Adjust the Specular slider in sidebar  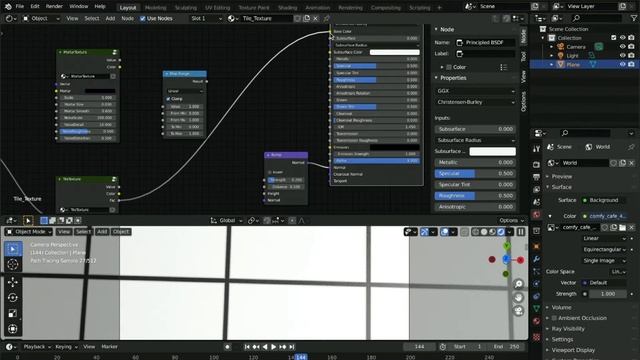tap(475, 173)
